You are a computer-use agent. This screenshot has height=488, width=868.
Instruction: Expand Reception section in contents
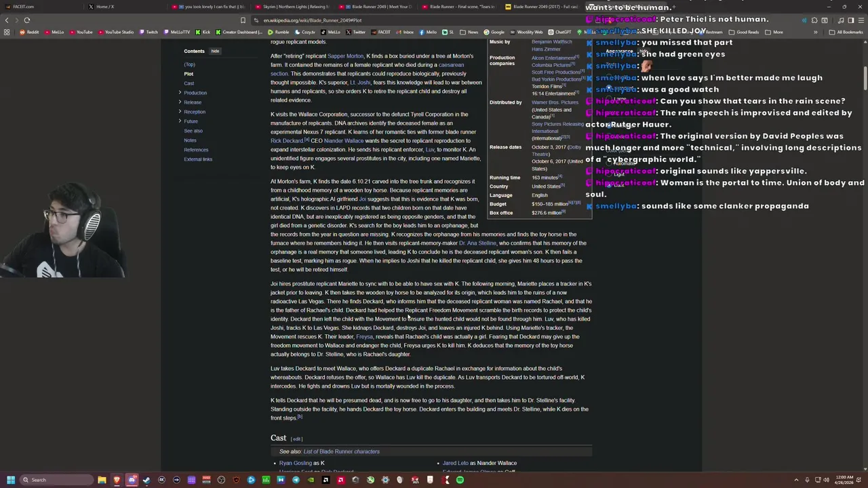tap(180, 112)
